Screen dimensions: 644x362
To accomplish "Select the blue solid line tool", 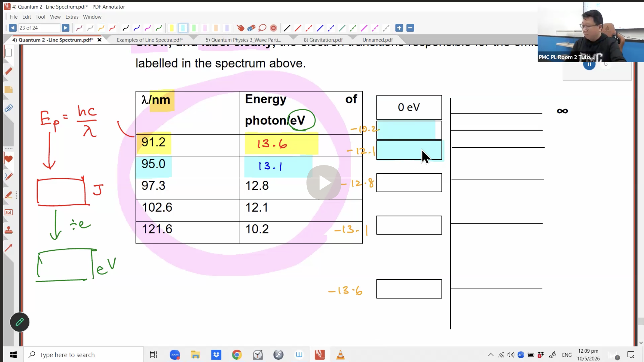I will (320, 28).
